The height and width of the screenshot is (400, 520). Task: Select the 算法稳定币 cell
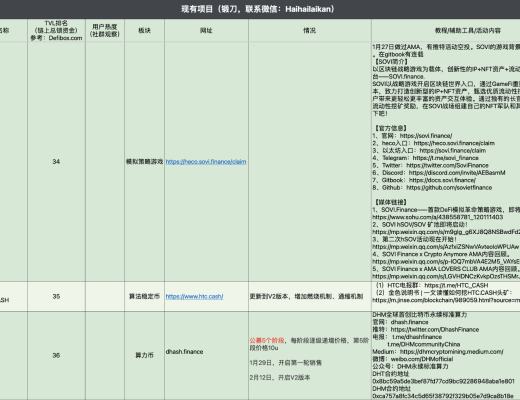144,296
